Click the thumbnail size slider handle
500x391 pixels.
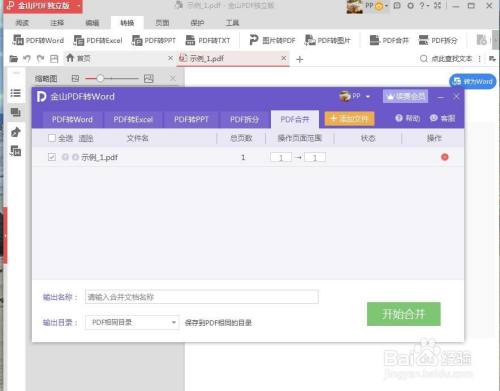coord(100,79)
